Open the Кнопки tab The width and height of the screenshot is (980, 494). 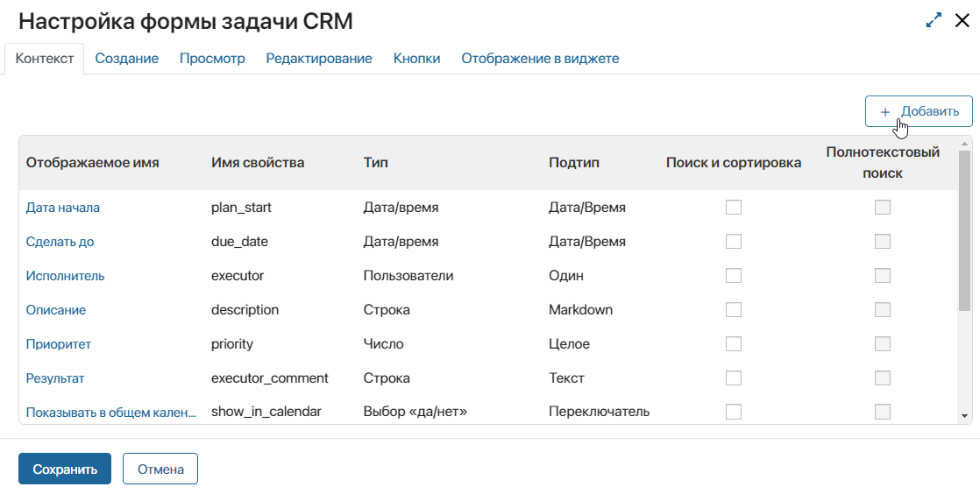point(417,59)
